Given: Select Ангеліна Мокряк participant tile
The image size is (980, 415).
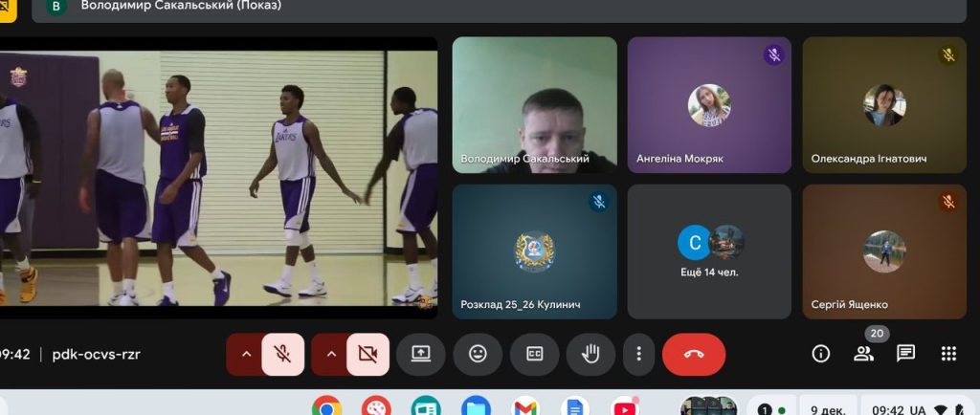Looking at the screenshot, I should (709, 105).
